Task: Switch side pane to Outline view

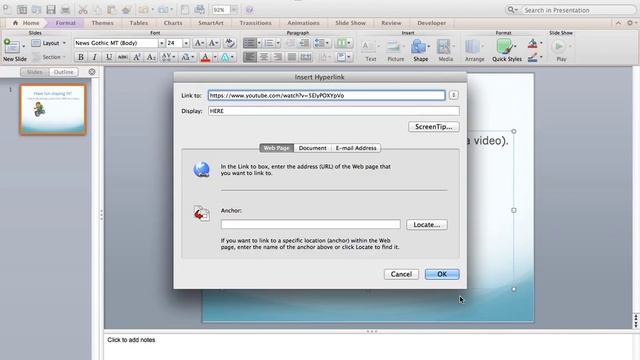Action: point(64,72)
